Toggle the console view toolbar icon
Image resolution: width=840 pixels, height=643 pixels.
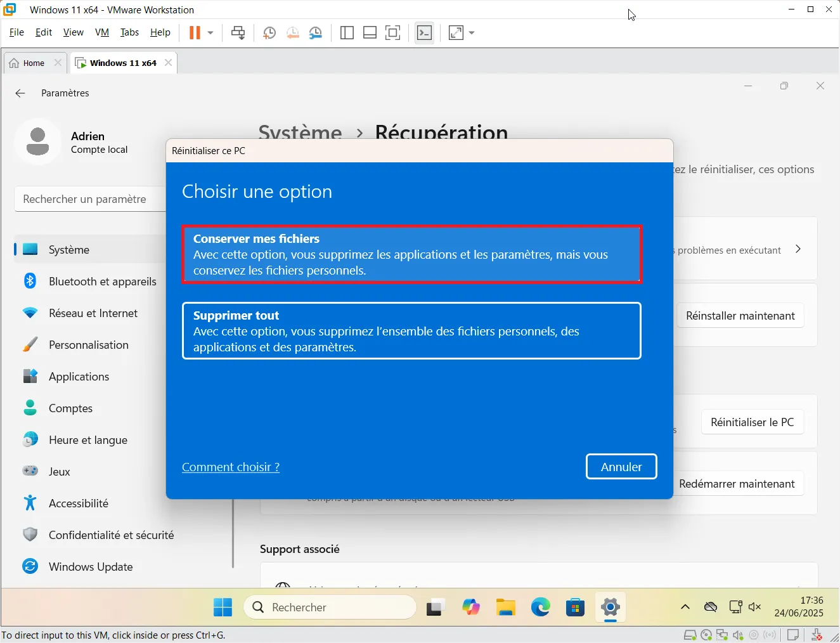pyautogui.click(x=424, y=33)
